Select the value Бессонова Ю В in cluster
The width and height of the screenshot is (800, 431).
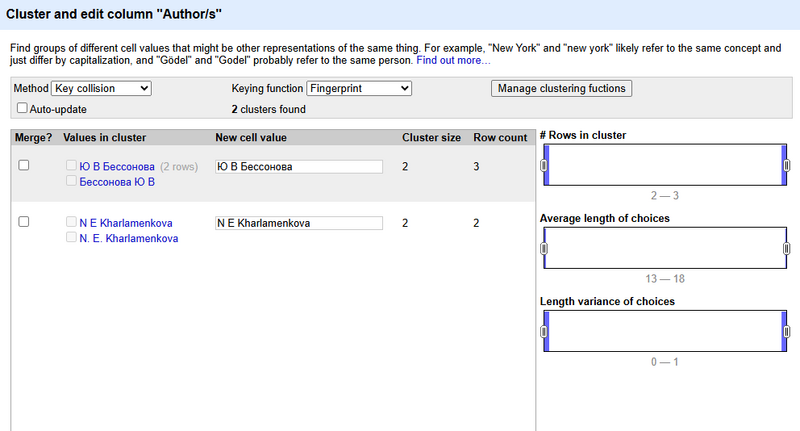point(117,182)
